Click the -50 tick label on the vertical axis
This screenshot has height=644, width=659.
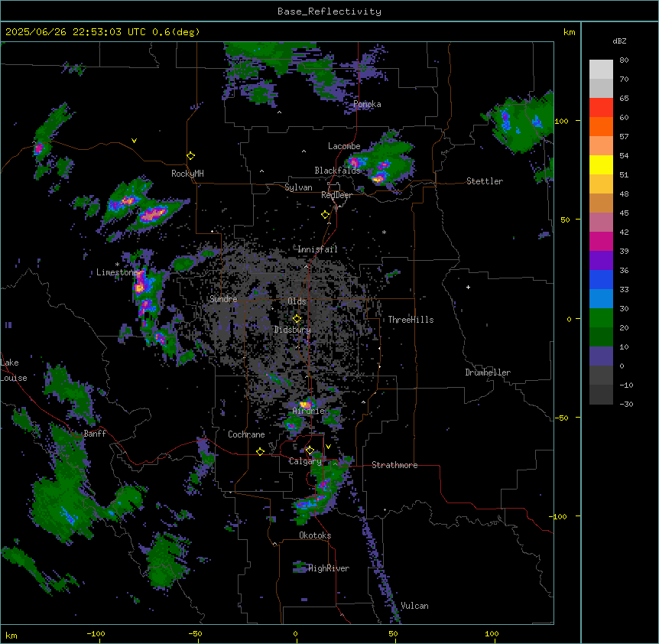[x=561, y=418]
